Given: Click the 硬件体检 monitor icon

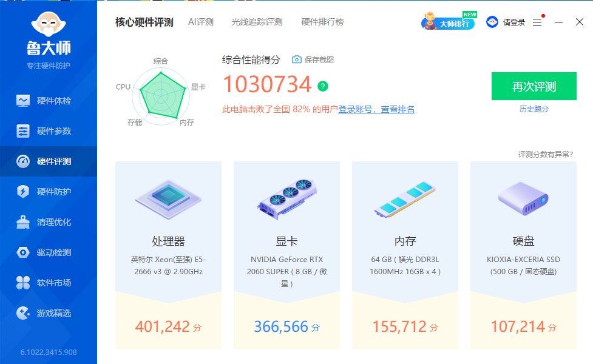Looking at the screenshot, I should 23,101.
